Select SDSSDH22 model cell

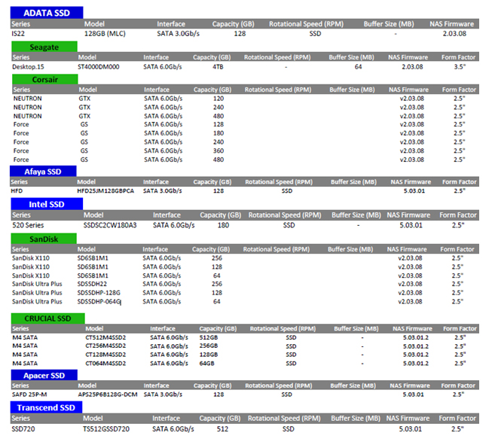pyautogui.click(x=92, y=284)
